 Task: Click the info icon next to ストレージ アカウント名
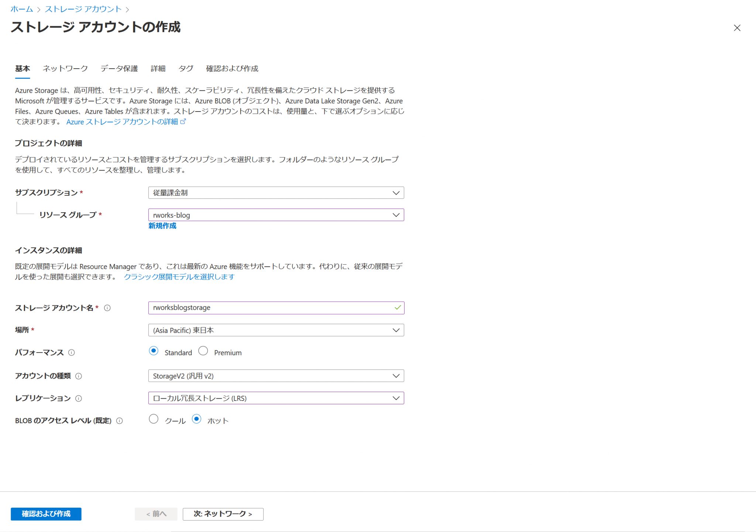[x=107, y=308]
